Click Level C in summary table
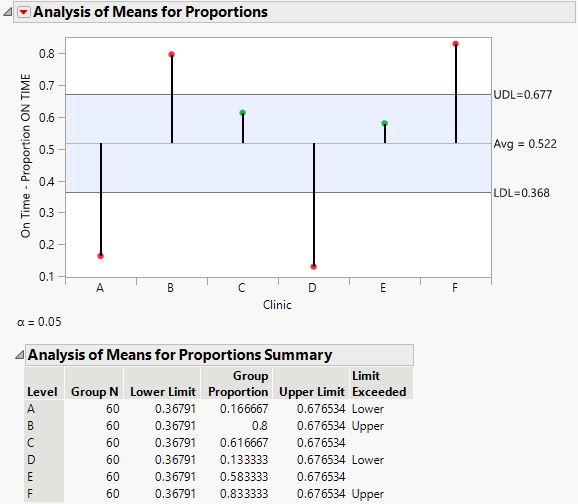The width and height of the screenshot is (578, 504). (x=31, y=443)
